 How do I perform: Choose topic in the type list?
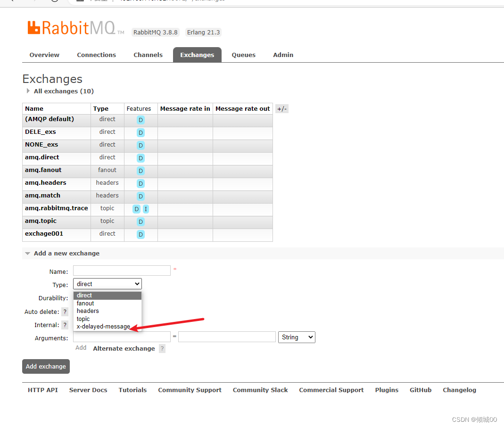pos(107,319)
